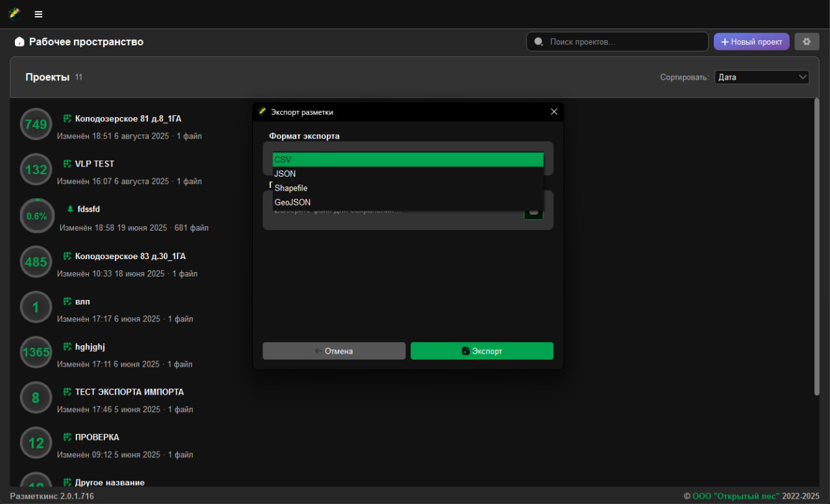830x504 pixels.
Task: Click the browse file icon in export dialog
Action: coord(534,212)
